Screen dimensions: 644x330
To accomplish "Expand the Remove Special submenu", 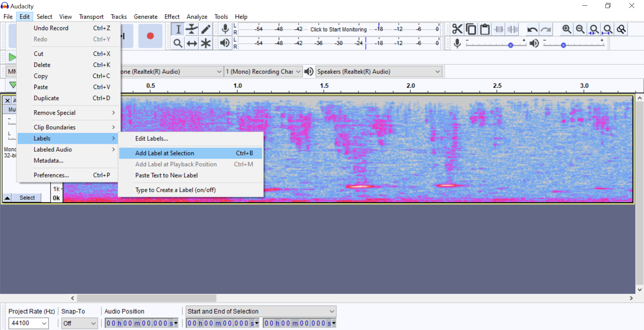I will (x=67, y=113).
